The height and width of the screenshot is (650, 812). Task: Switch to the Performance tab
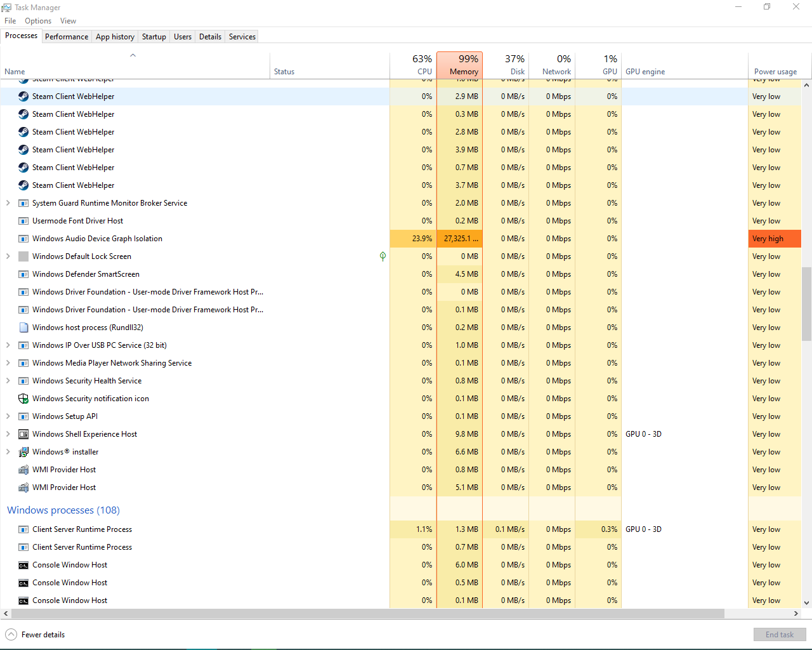click(x=67, y=37)
